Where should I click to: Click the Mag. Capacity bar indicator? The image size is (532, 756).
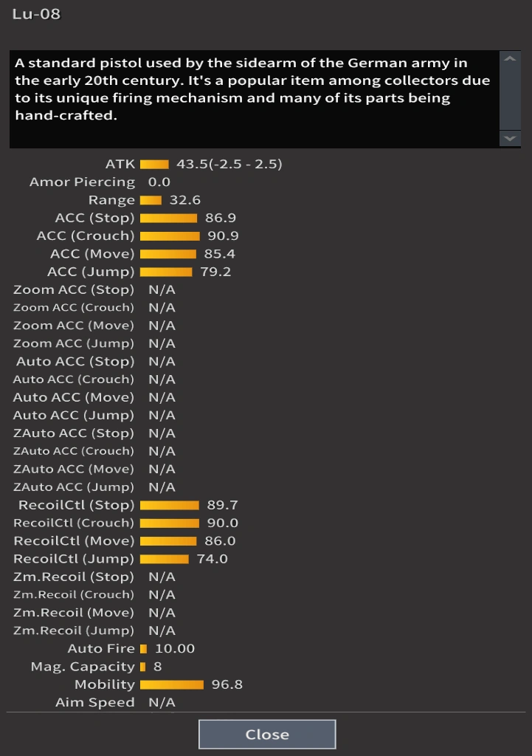pyautogui.click(x=142, y=667)
